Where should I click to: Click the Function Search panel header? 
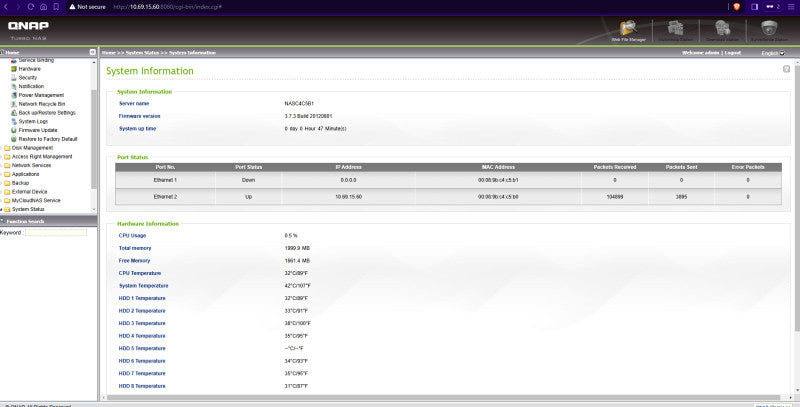point(48,221)
